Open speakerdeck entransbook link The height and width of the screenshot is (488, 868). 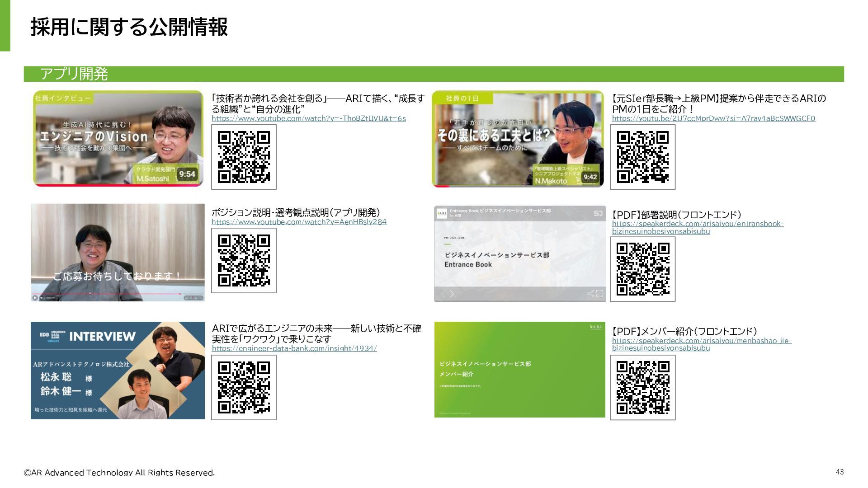[698, 224]
